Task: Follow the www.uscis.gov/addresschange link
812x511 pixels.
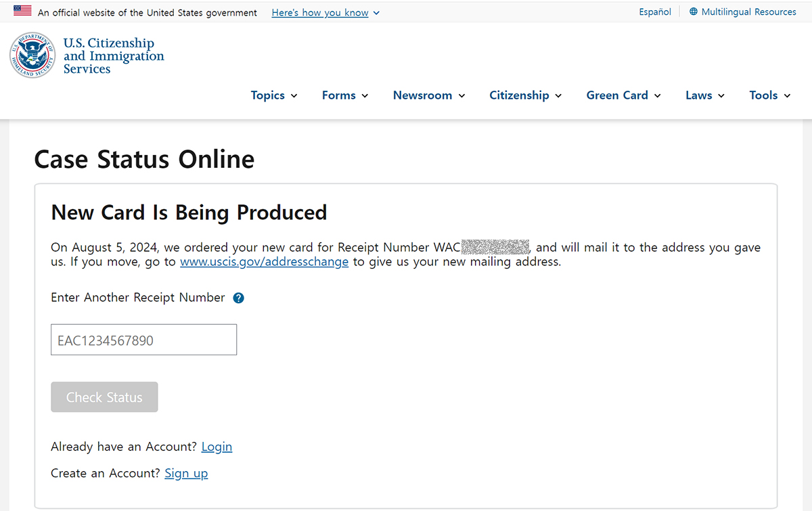Action: (x=265, y=261)
